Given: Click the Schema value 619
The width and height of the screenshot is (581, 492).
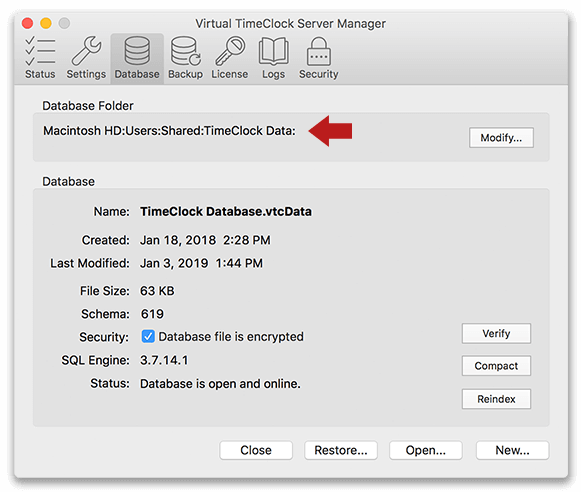Looking at the screenshot, I should tap(152, 314).
